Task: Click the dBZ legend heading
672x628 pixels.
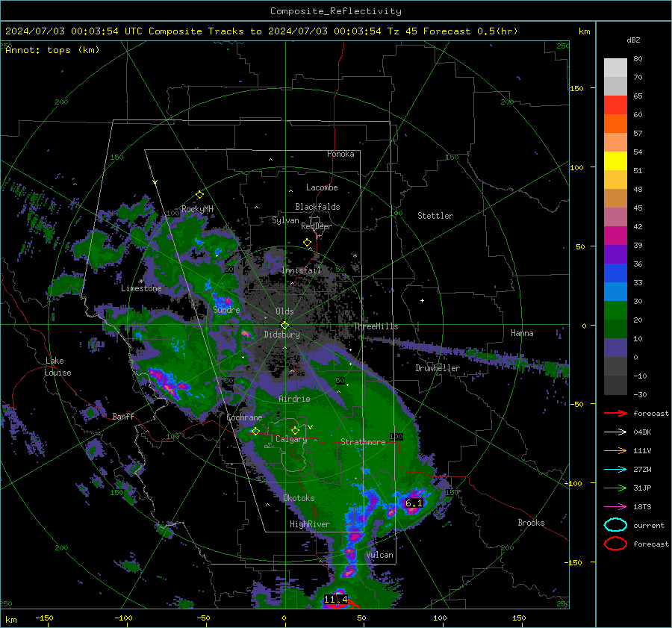Action: 633,40
